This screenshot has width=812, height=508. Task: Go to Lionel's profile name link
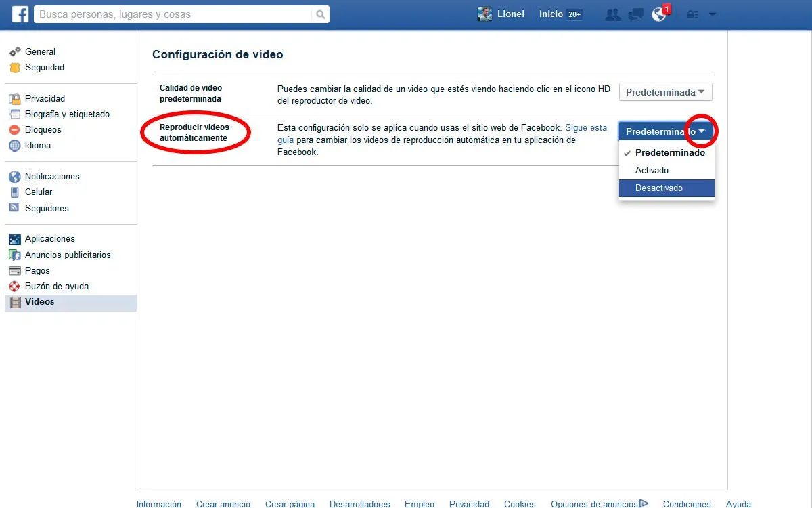510,14
